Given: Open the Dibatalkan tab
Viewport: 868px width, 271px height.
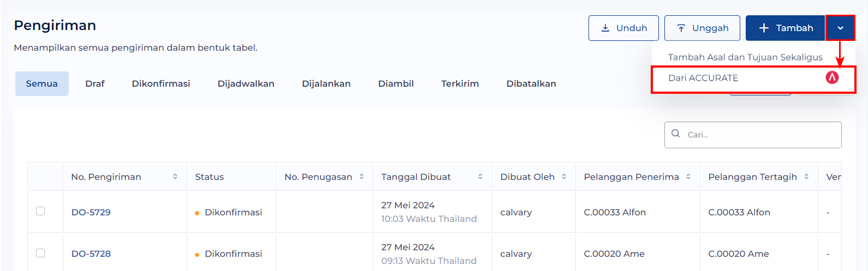Looking at the screenshot, I should 531,83.
